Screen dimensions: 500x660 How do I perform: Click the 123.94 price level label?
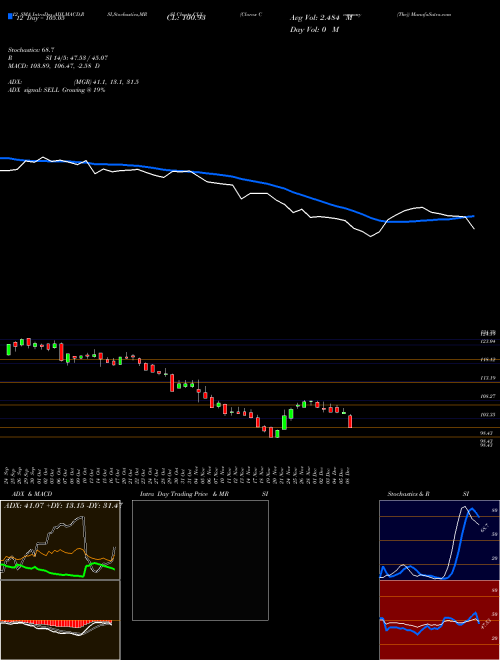(x=488, y=341)
